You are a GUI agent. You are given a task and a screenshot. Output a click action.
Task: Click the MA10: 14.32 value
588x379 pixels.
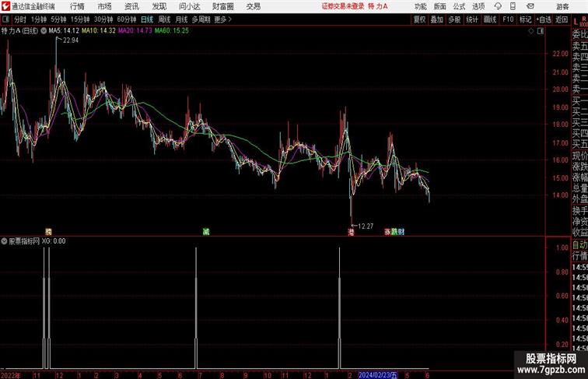coord(99,31)
